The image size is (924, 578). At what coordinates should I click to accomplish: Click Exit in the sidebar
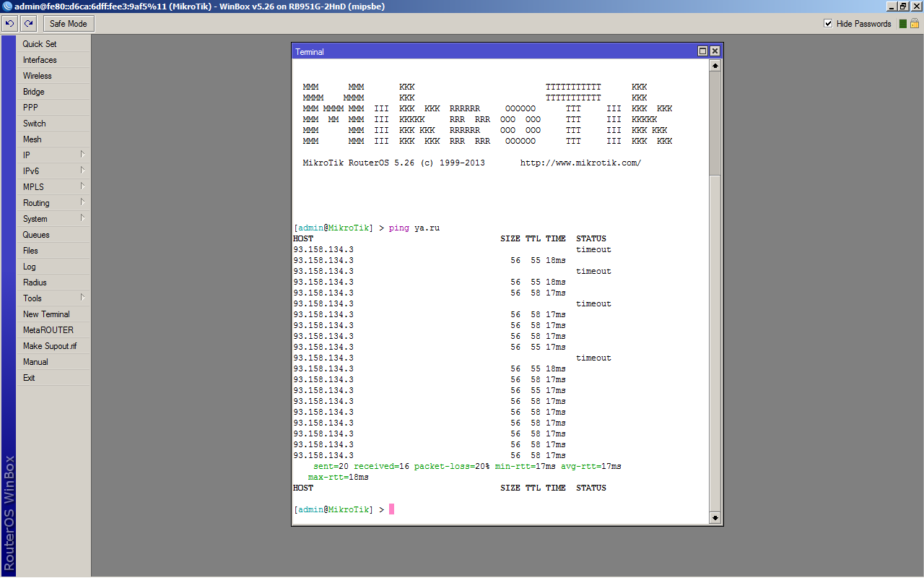tap(54, 378)
